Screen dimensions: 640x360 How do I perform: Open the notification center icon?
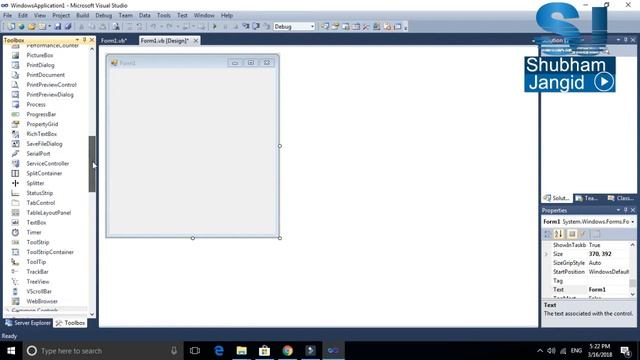pyautogui.click(x=626, y=351)
